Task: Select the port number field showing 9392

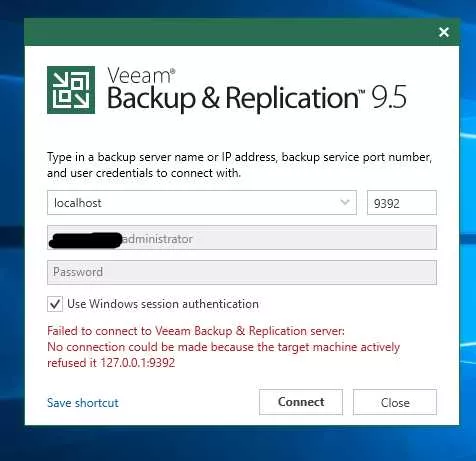Action: (x=402, y=203)
